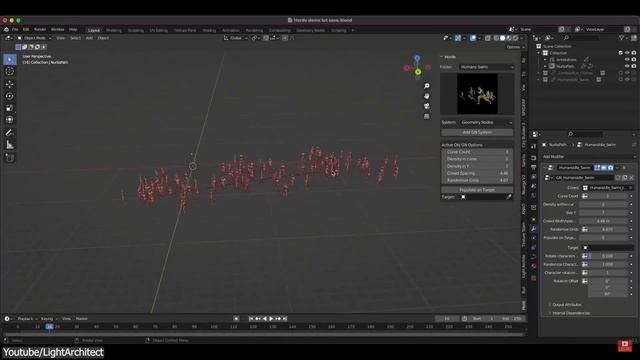Image resolution: width=640 pixels, height=360 pixels.
Task: Toggle viewport overlays button
Action: (x=473, y=38)
